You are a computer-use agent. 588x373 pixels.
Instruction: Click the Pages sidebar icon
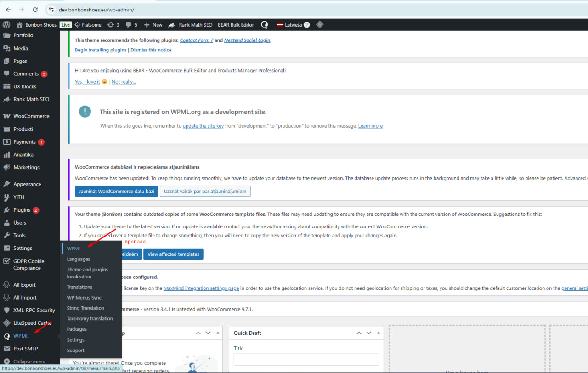(x=6, y=61)
